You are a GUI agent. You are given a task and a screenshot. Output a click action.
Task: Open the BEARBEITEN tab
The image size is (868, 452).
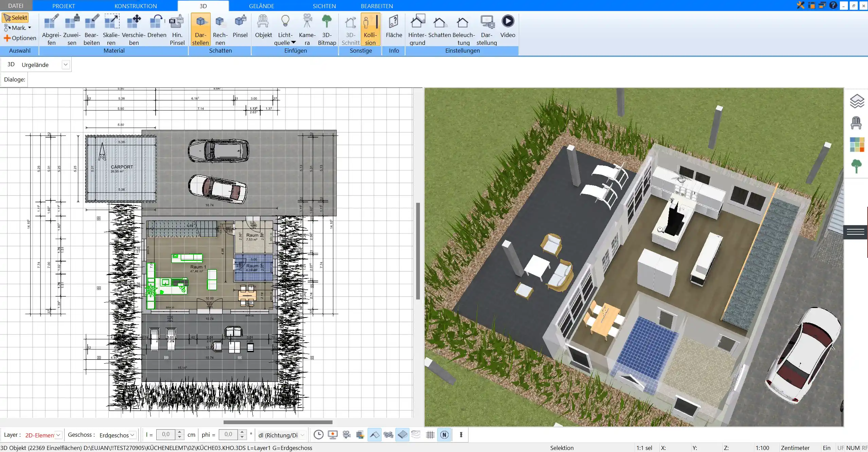377,6
